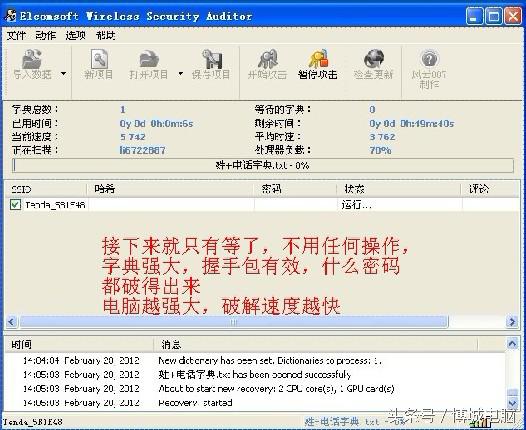The height and width of the screenshot is (430, 526).
Task: Click the log panel scroll-up arrow
Action: point(512,343)
